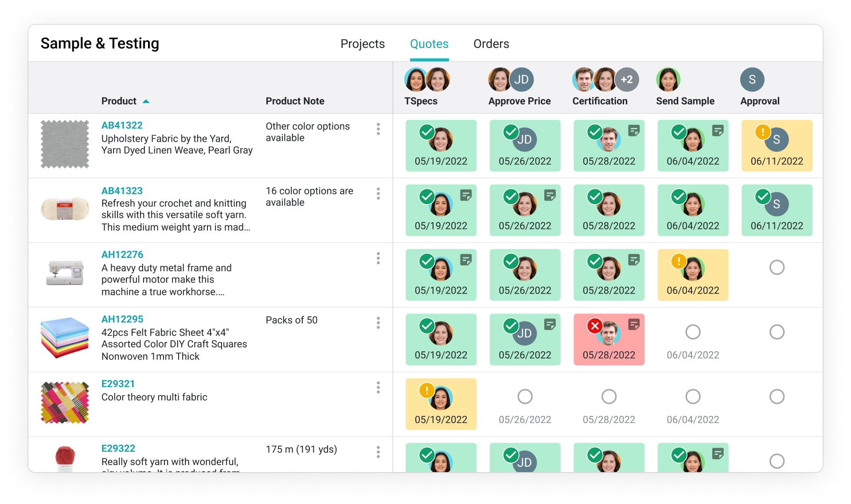Switch to the Orders tab
This screenshot has width=851, height=504.
click(491, 44)
